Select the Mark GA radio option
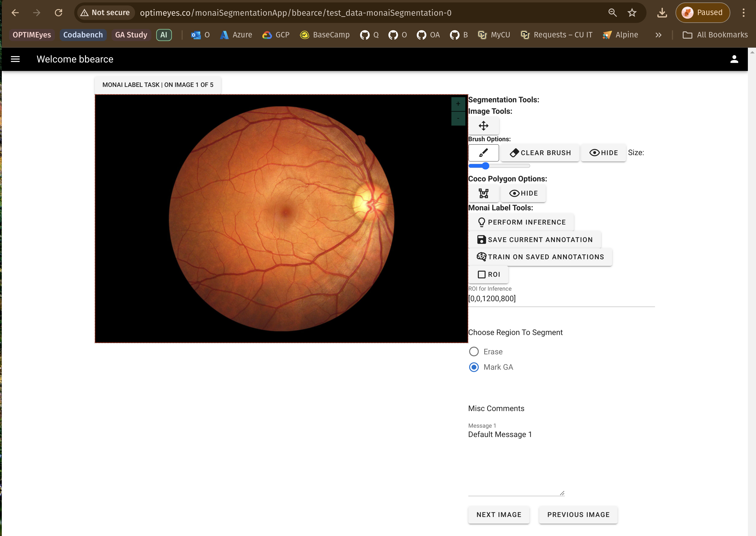Viewport: 756px width, 536px height. coord(474,367)
